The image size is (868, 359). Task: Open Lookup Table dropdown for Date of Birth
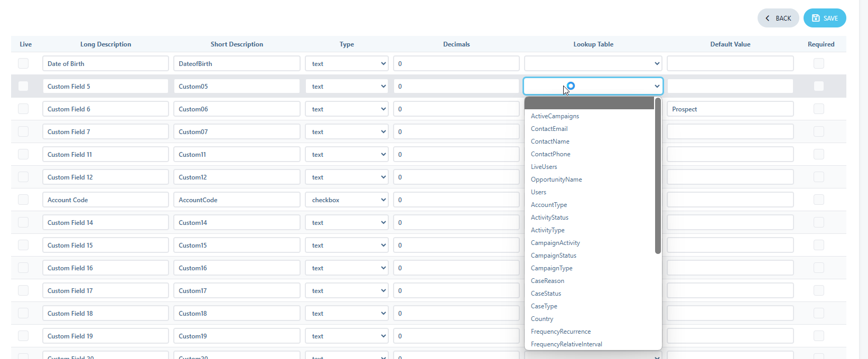[x=593, y=63]
